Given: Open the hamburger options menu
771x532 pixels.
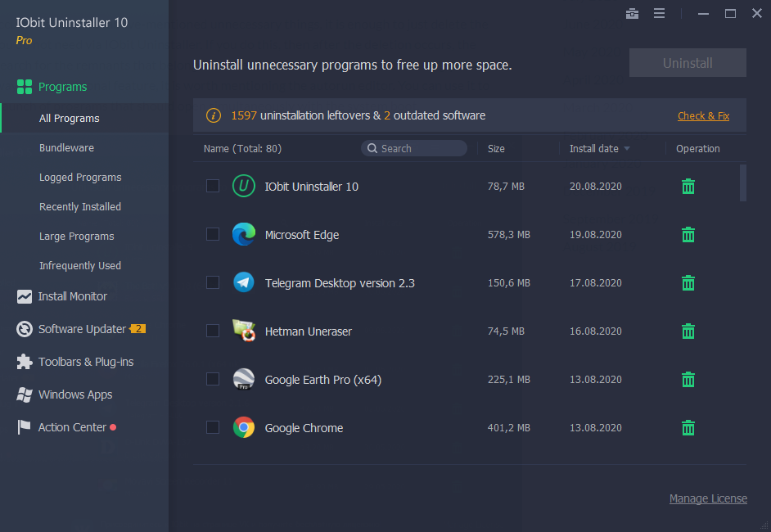Looking at the screenshot, I should pos(659,13).
